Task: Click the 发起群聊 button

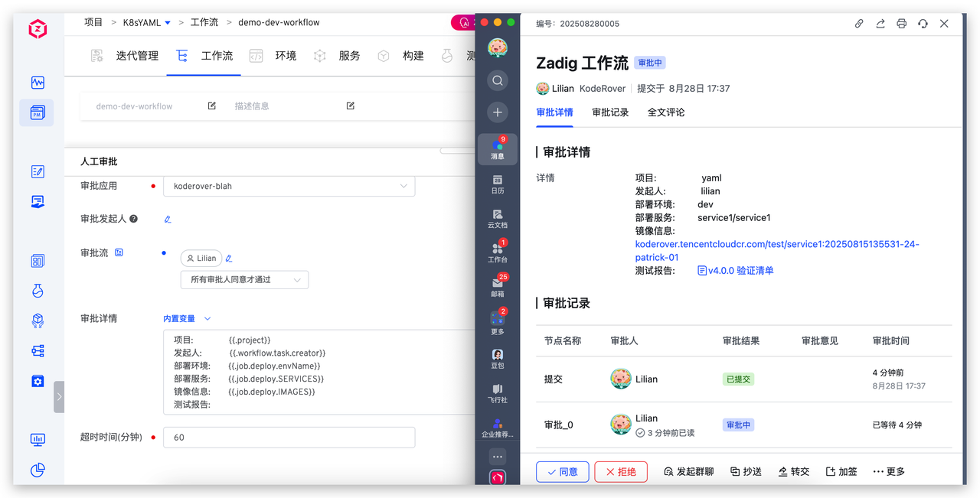Action: 688,472
